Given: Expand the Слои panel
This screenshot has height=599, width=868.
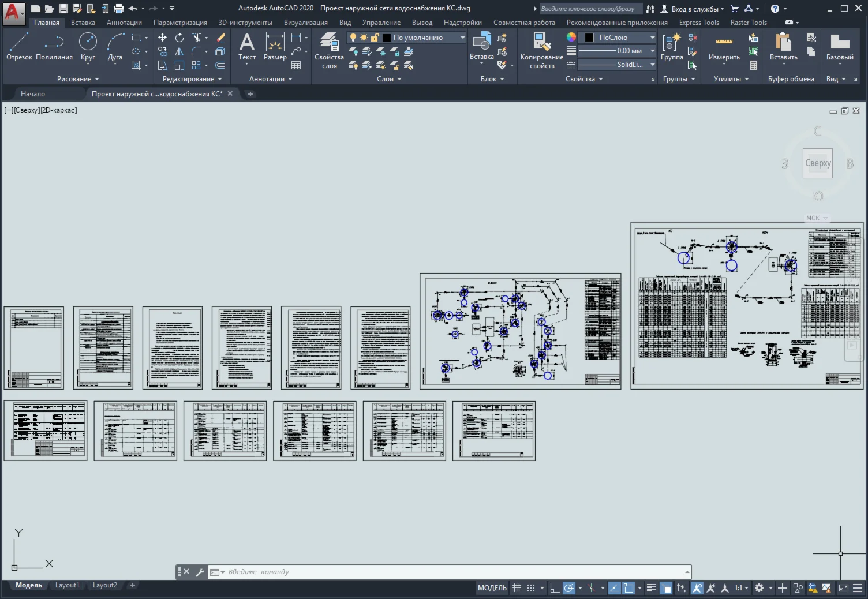Looking at the screenshot, I should (389, 79).
